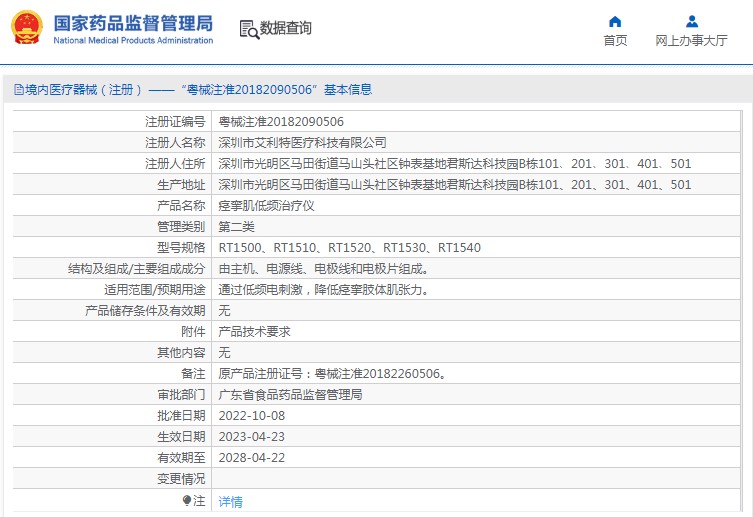The height and width of the screenshot is (517, 753).
Task: Click 由主机、电源线、电极线和电极片组成 value
Action: [x=324, y=269]
